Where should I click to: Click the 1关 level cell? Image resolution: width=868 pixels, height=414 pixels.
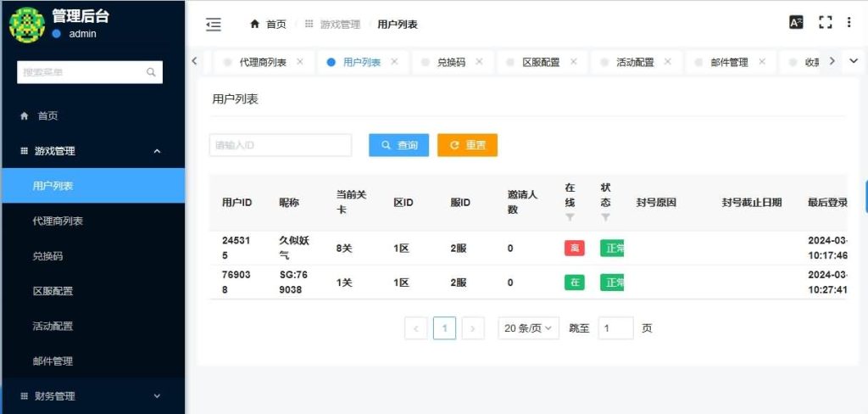[344, 283]
